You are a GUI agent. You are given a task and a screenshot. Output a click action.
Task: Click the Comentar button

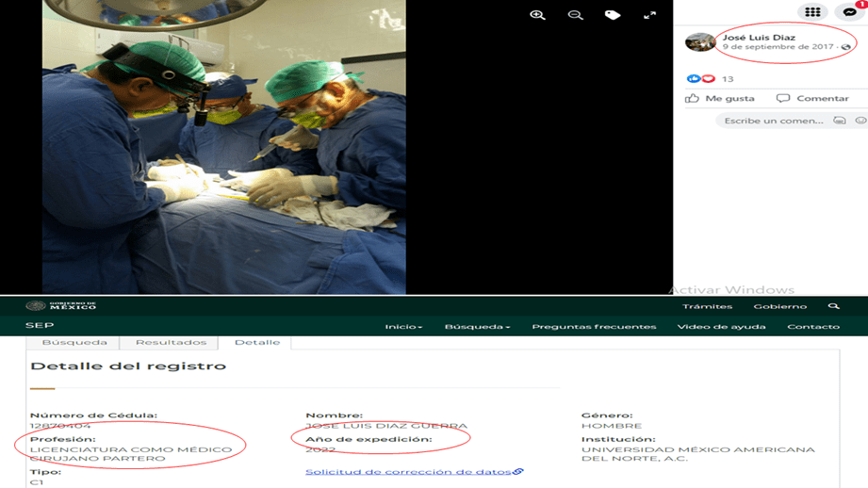coord(812,98)
